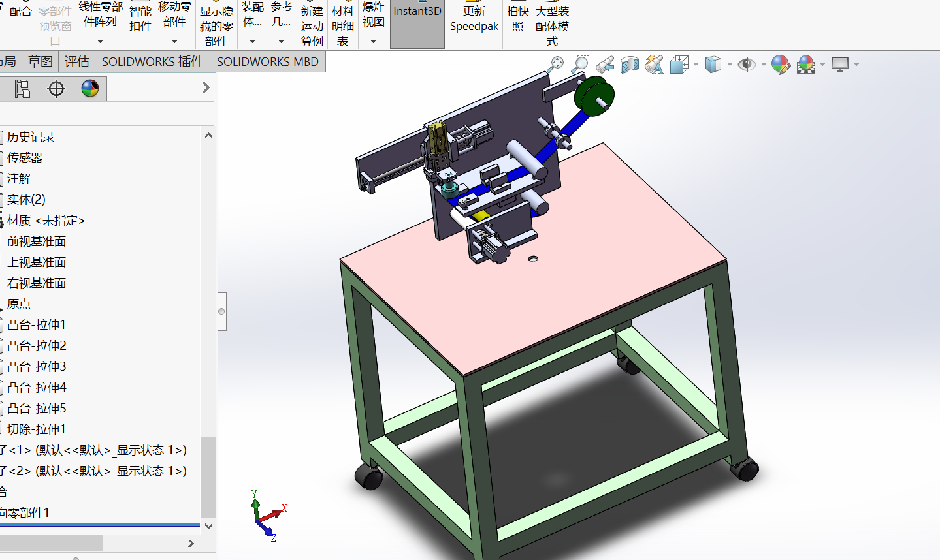Select 前视基准面 plane
This screenshot has width=940, height=560.
coord(37,241)
